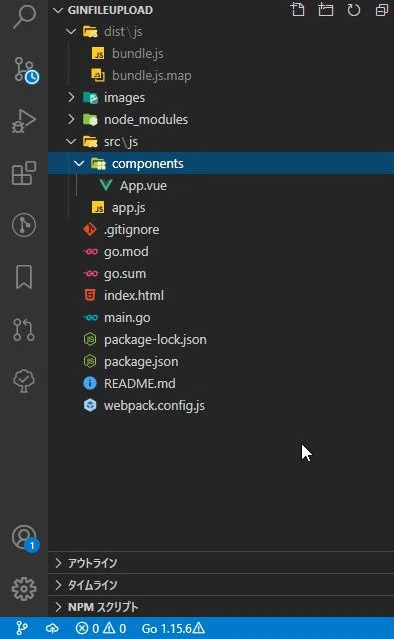This screenshot has height=639, width=394.
Task: Open the Manage settings gear
Action: point(24,588)
